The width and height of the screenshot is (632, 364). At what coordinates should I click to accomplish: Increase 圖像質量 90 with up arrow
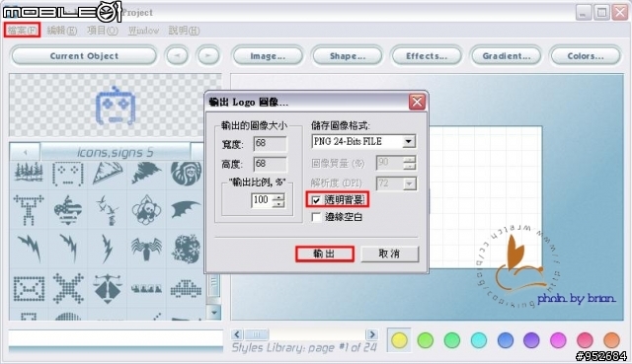[410, 160]
